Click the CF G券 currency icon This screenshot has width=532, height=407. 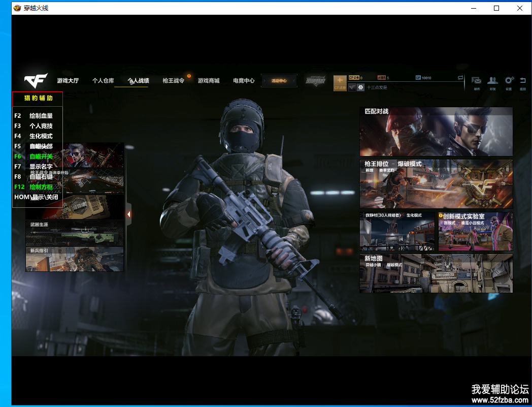point(354,78)
